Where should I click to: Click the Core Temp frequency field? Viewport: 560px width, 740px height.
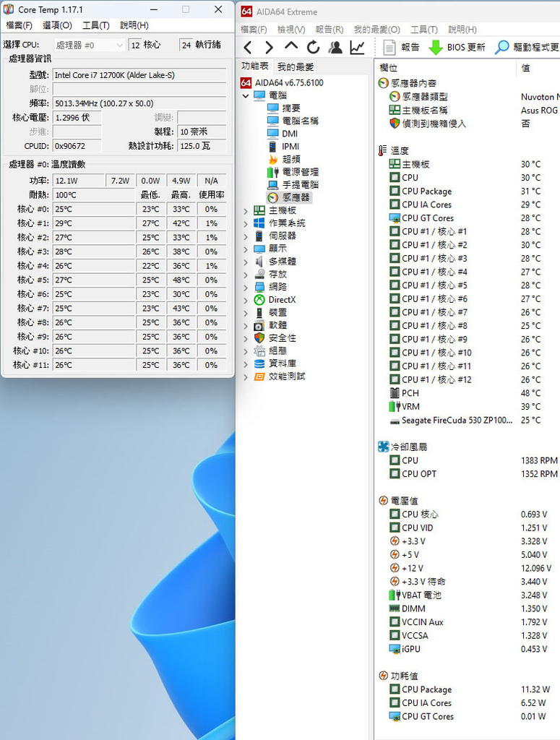tap(139, 103)
